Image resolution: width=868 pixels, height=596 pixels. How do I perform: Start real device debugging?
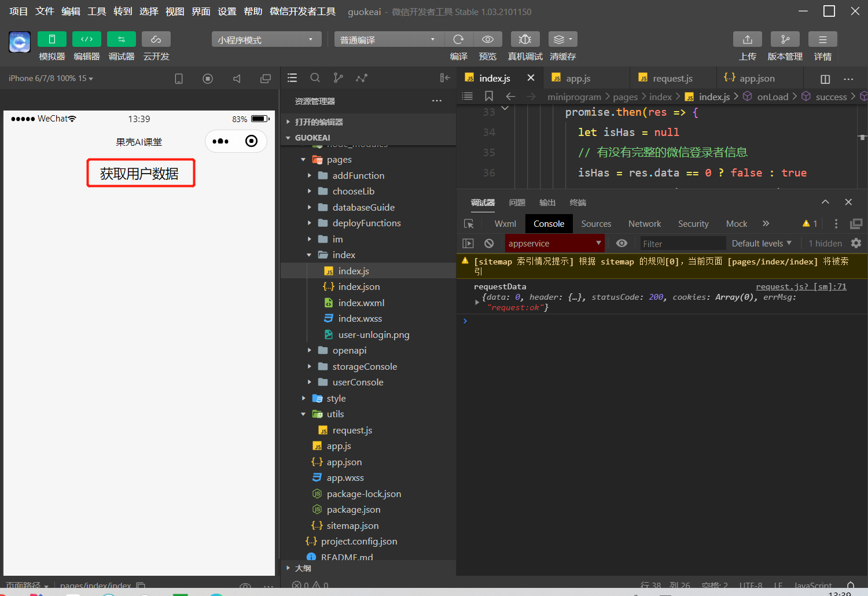(525, 39)
